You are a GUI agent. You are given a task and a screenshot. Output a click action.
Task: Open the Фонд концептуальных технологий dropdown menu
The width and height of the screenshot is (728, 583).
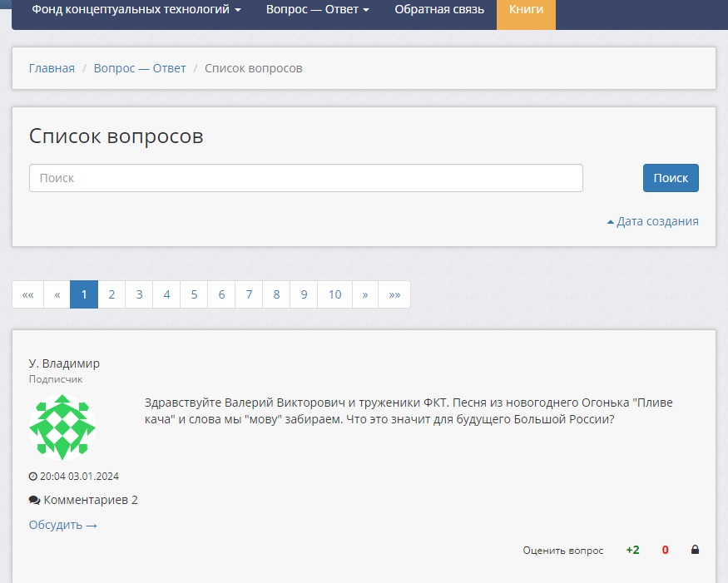pos(136,9)
